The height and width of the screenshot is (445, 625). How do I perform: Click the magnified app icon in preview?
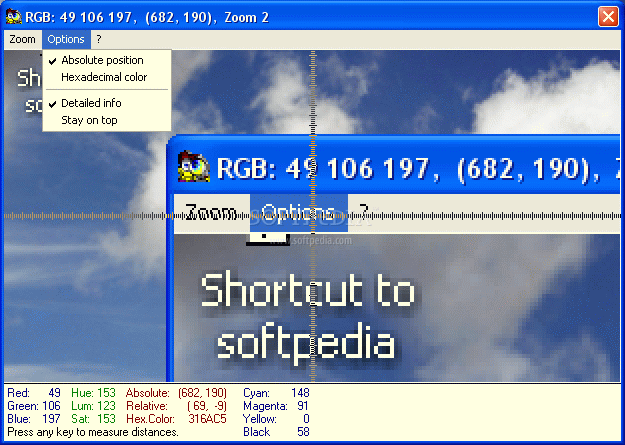tap(193, 166)
